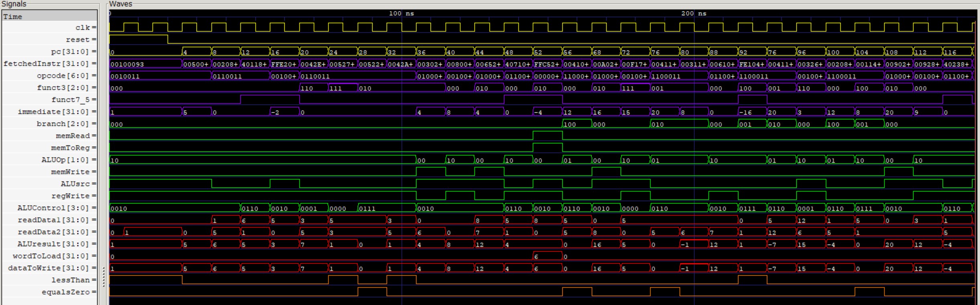The width and height of the screenshot is (980, 305).
Task: Select the ALUsrc signal name
Action: pyautogui.click(x=75, y=184)
